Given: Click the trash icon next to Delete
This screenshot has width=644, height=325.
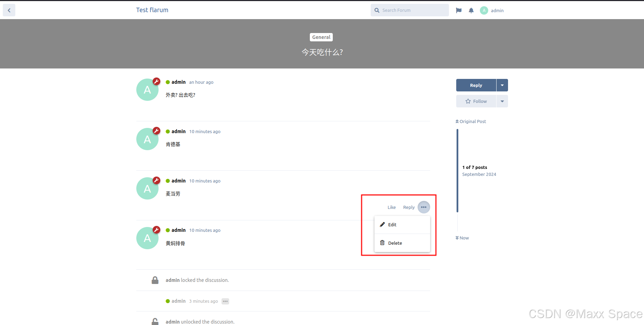Looking at the screenshot, I should (382, 243).
